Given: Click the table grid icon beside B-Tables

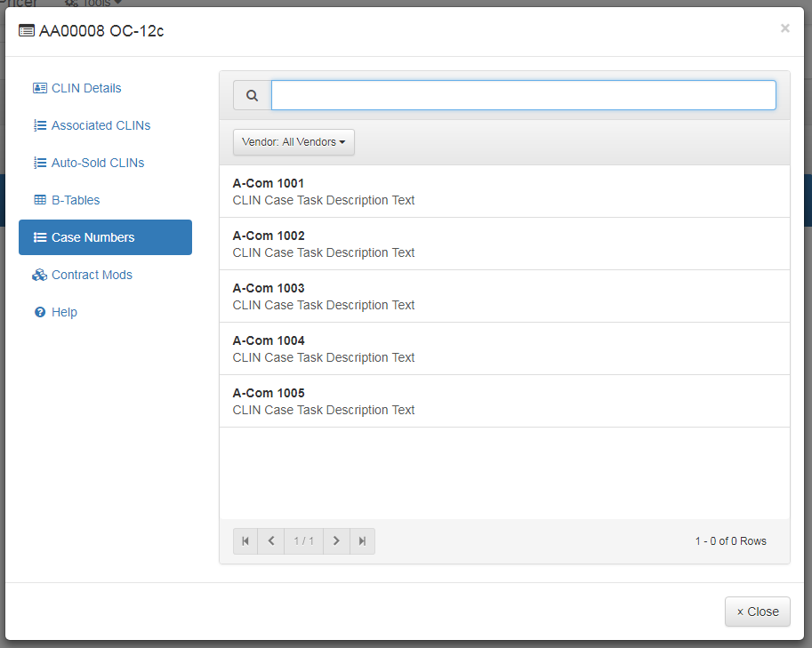Looking at the screenshot, I should coord(40,199).
